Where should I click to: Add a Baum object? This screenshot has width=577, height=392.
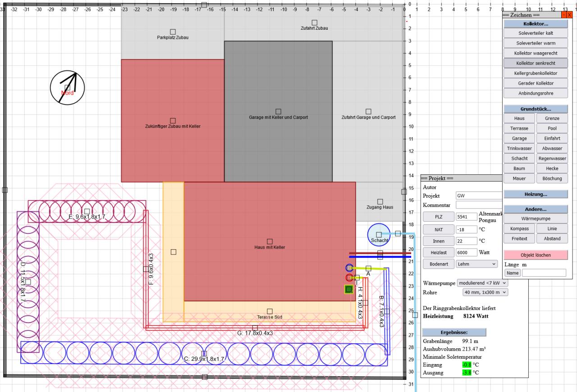pos(519,169)
